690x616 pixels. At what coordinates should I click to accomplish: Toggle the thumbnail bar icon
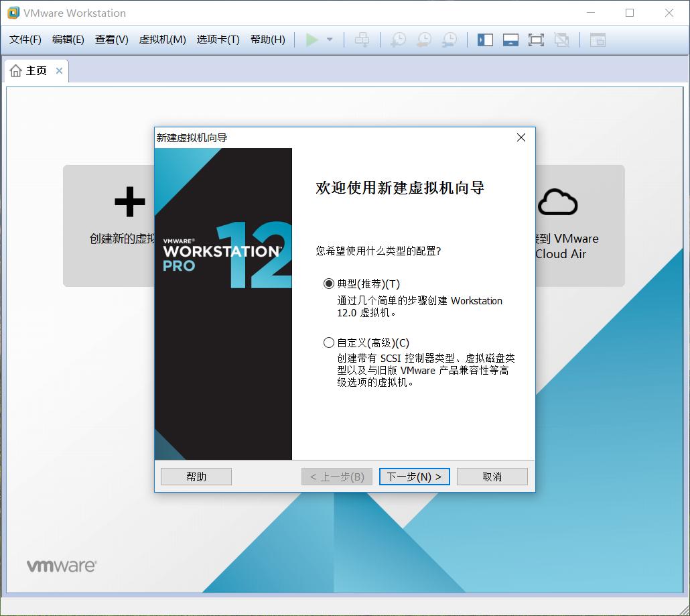coord(510,40)
